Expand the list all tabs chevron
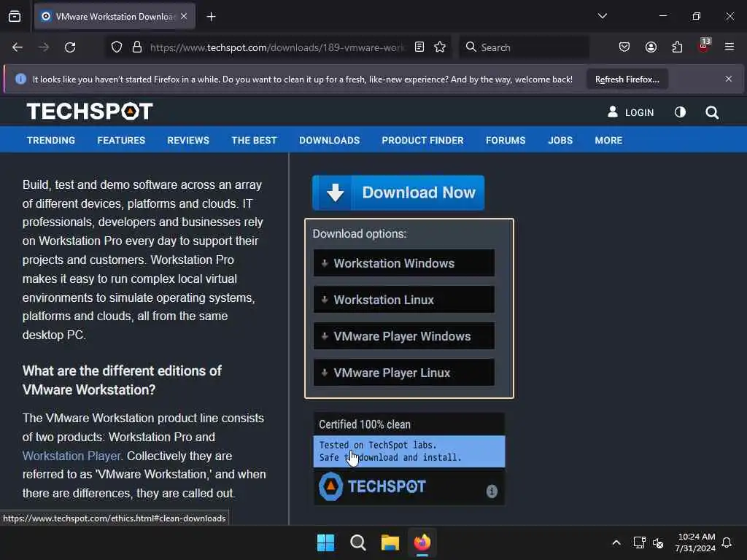747x560 pixels. (602, 16)
